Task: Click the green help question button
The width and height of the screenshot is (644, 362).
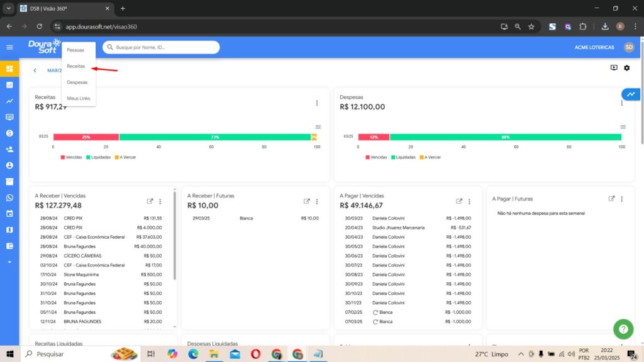Action: (623, 329)
